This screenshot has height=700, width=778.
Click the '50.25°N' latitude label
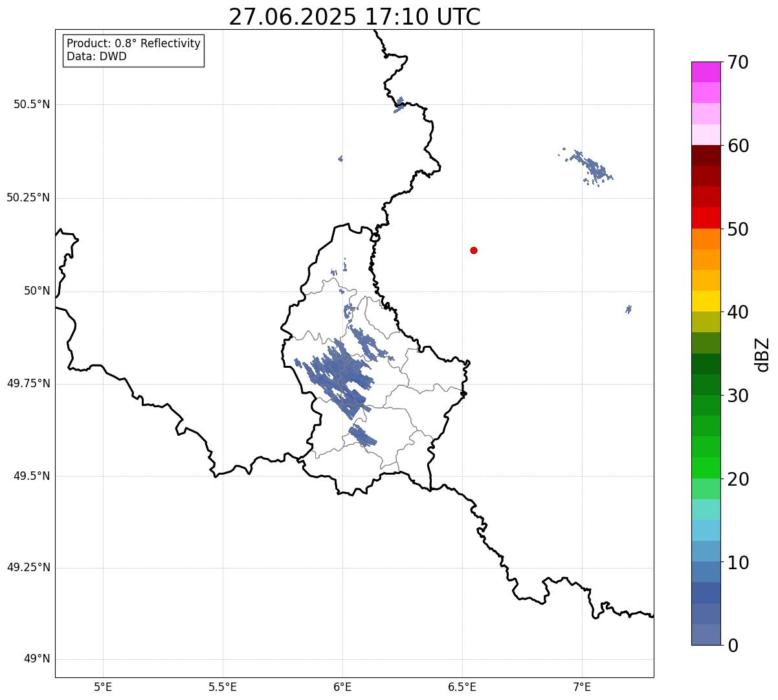[x=28, y=198]
